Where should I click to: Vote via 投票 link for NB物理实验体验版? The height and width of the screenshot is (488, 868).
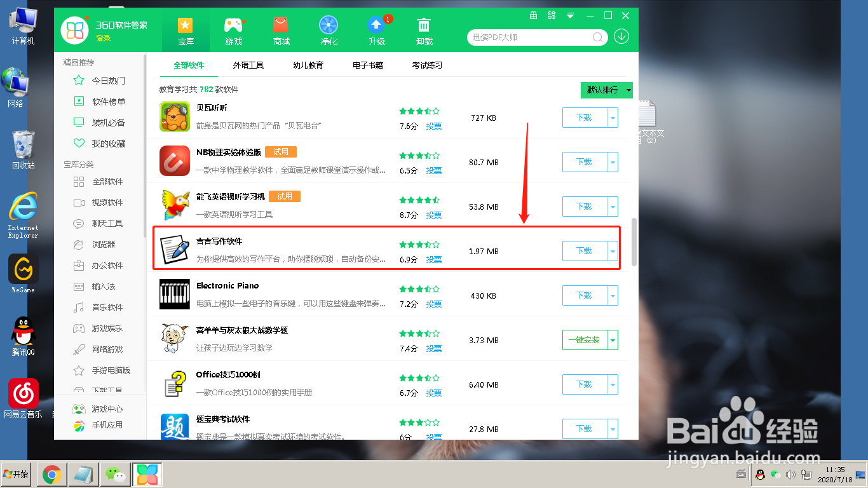click(434, 171)
